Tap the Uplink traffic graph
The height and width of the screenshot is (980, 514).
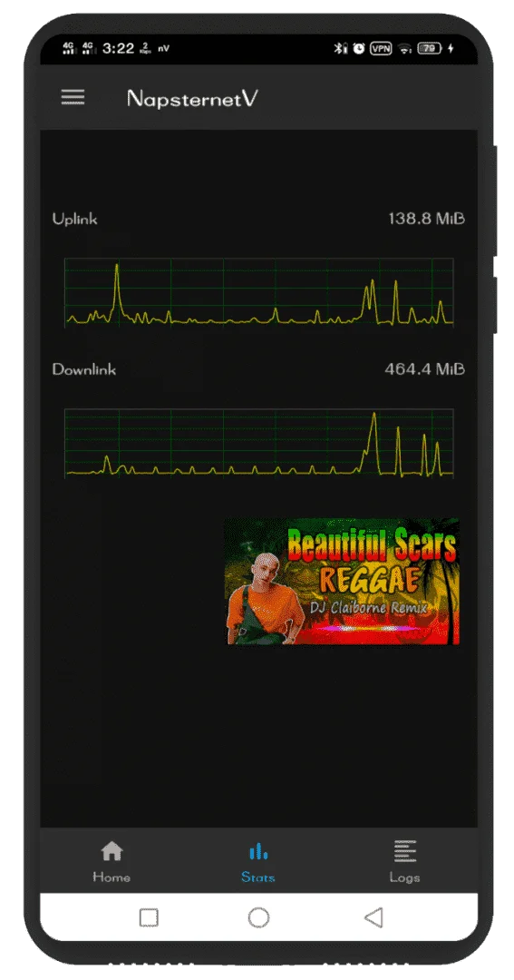[x=259, y=292]
